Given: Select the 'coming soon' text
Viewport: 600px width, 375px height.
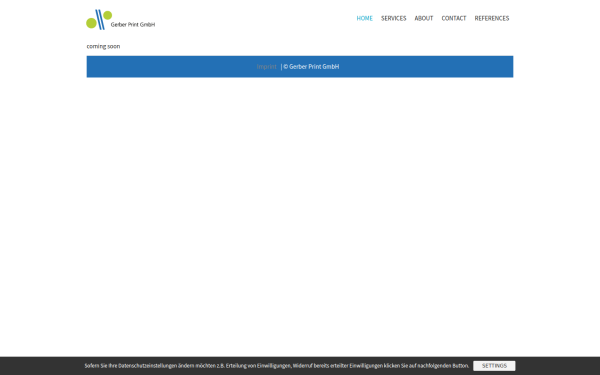Looking at the screenshot, I should [x=103, y=46].
